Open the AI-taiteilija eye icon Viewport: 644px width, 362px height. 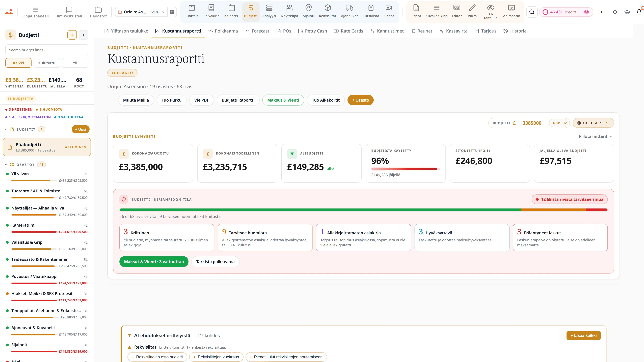click(x=491, y=8)
